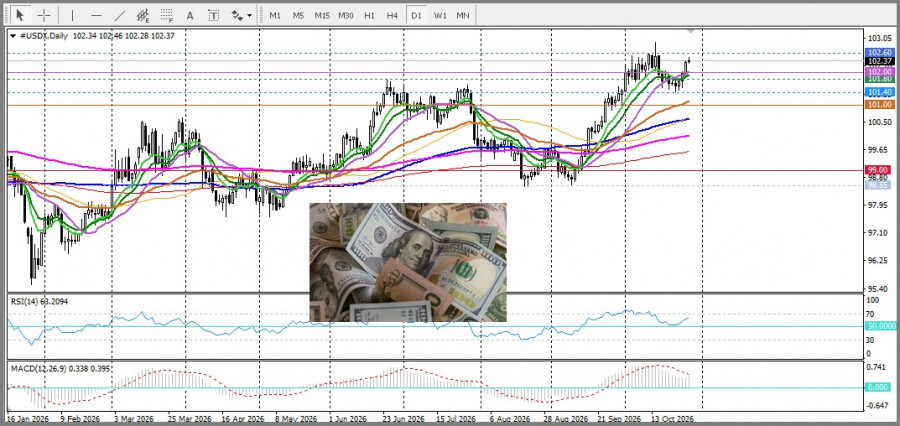Choose the vertical line drawing tool
The image size is (900, 426).
tap(72, 16)
